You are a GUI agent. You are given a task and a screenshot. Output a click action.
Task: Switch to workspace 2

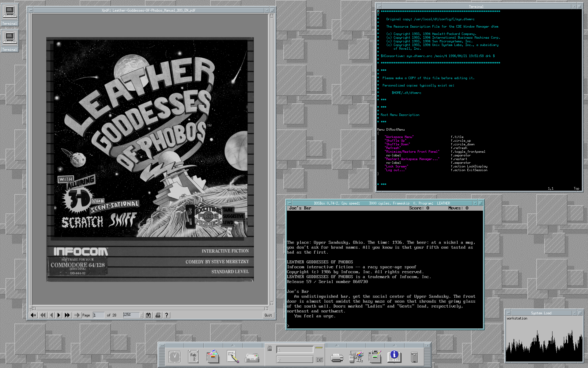[x=295, y=359]
